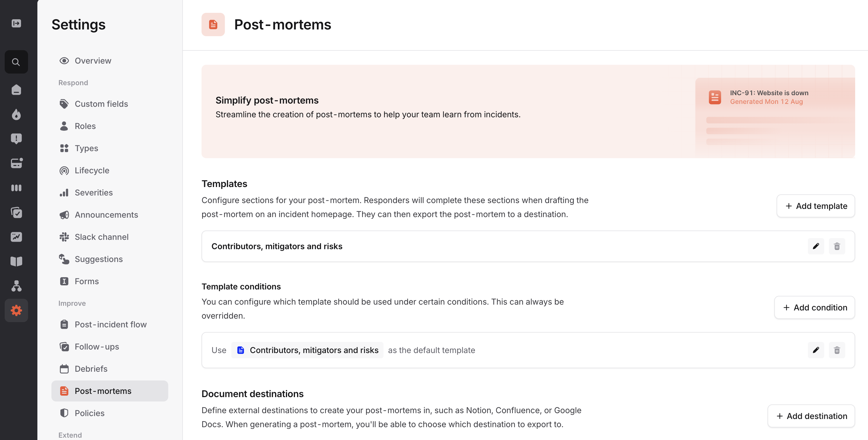
Task: Edit the default template condition
Action: click(x=815, y=350)
